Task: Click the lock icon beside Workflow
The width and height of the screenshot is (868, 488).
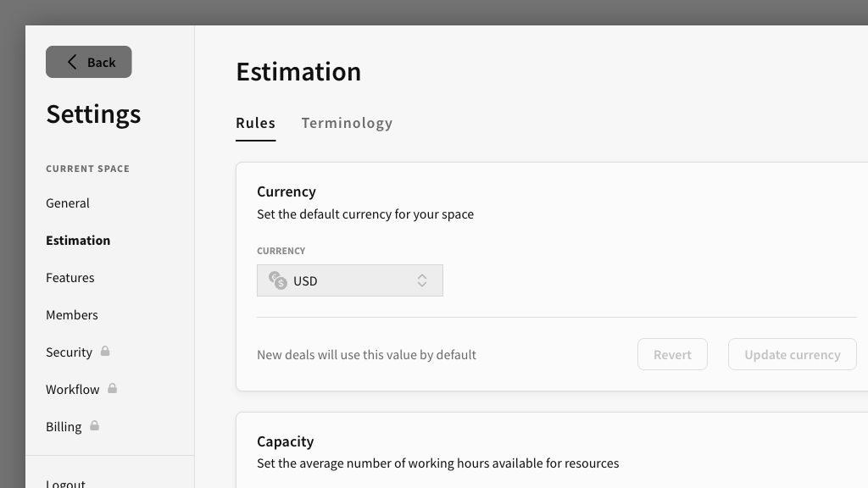Action: point(112,388)
